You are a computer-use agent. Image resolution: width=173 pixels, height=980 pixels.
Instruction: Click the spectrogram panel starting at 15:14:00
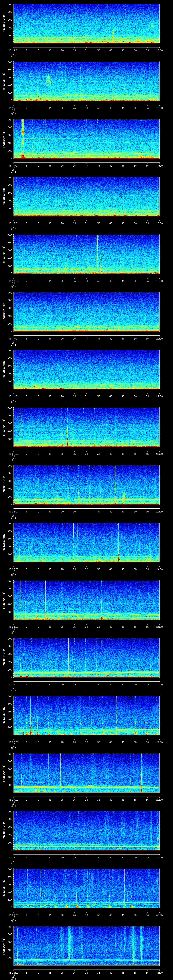(86, 24)
